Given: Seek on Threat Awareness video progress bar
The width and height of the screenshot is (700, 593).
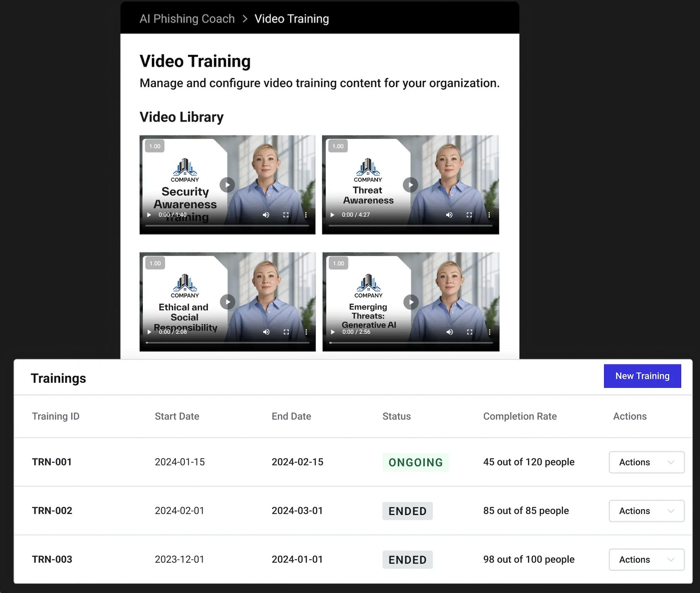Looking at the screenshot, I should [410, 225].
